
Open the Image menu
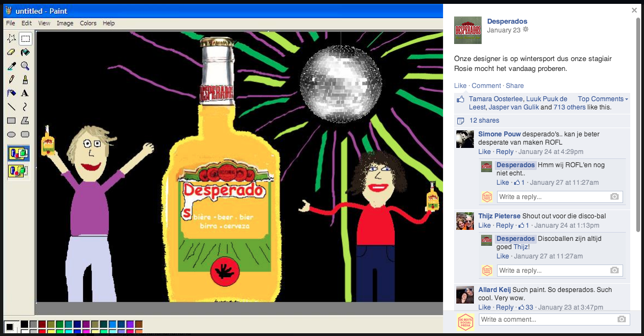pos(65,23)
